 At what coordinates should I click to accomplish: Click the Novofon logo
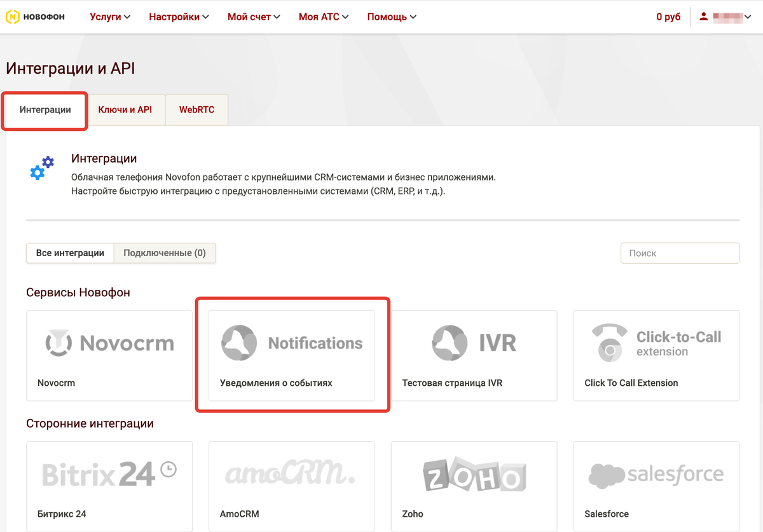pyautogui.click(x=35, y=17)
